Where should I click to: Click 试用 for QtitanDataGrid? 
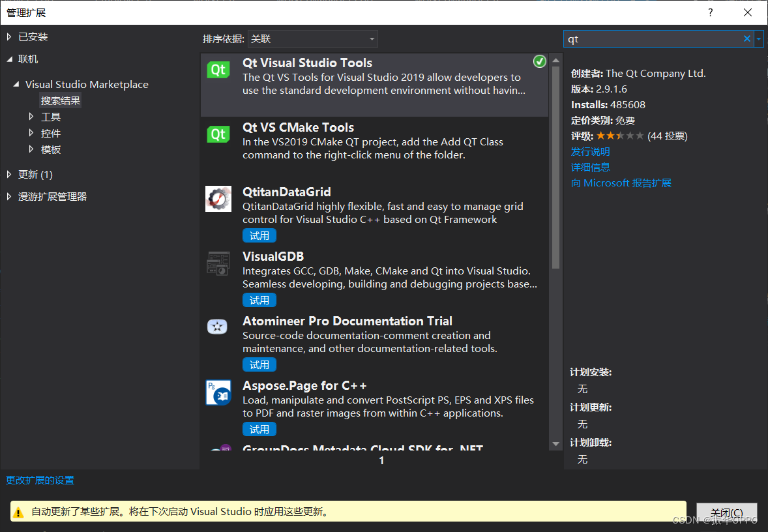[x=259, y=235]
